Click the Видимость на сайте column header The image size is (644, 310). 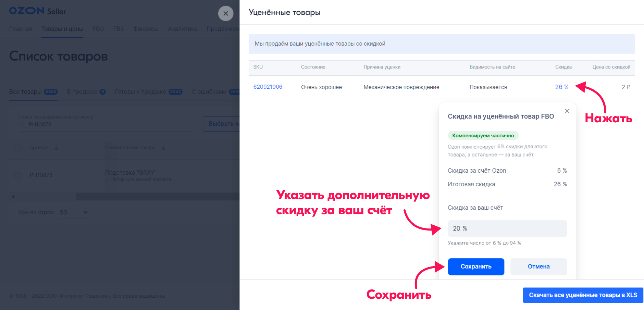point(492,67)
